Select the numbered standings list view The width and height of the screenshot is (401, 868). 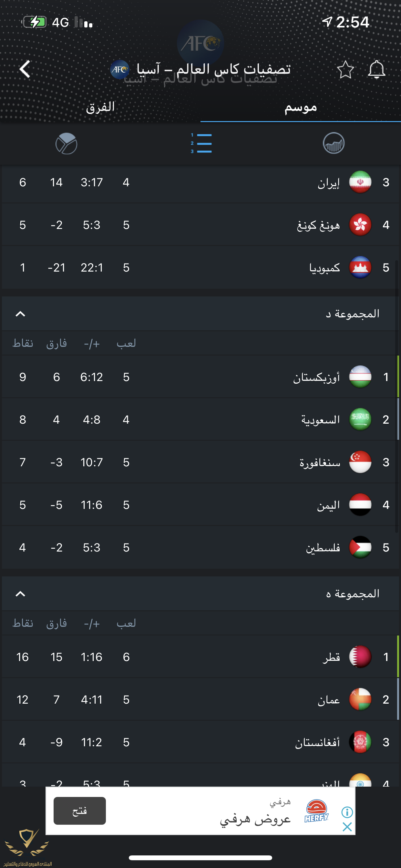coord(201,143)
